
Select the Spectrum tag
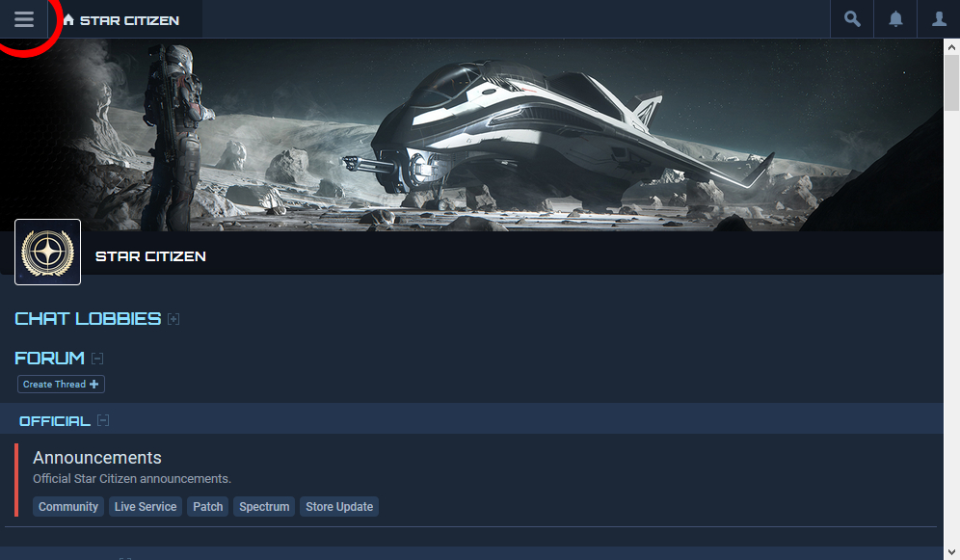tap(264, 507)
